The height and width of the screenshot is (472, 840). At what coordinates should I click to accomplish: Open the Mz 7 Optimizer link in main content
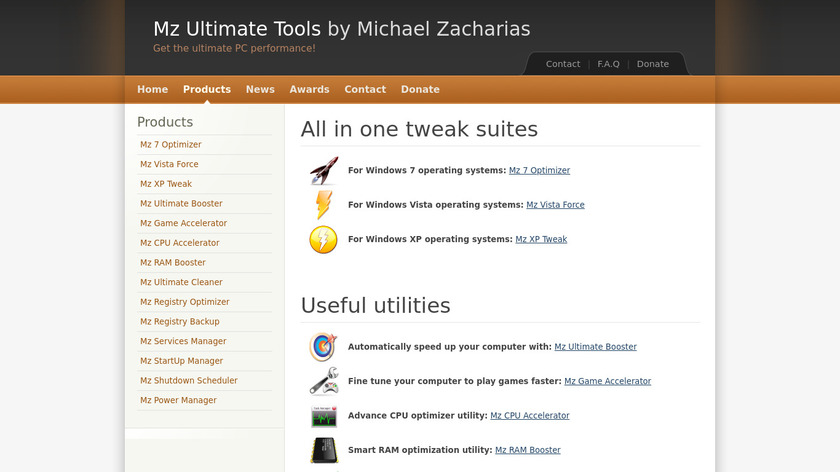539,171
